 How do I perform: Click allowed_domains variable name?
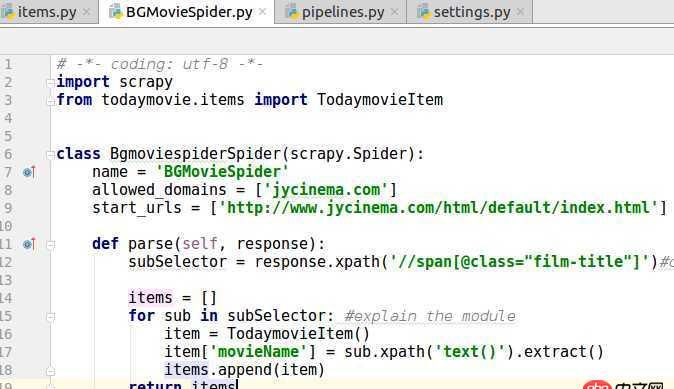click(x=159, y=190)
